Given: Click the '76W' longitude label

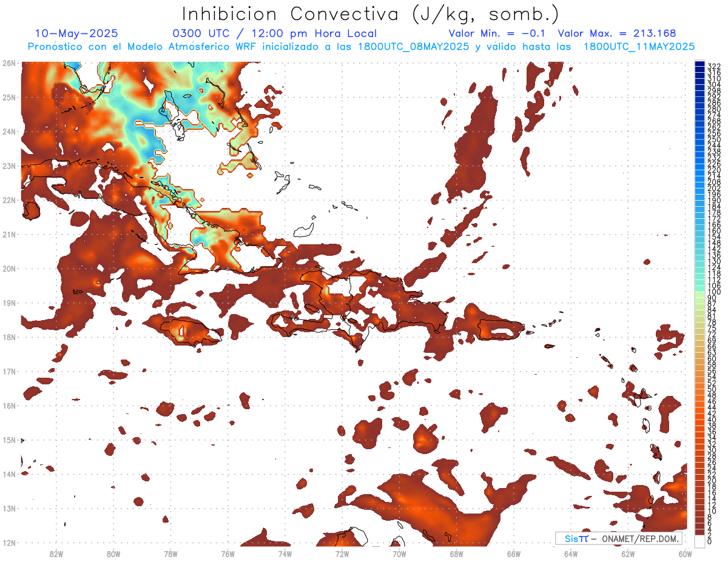Looking at the screenshot, I should click(x=227, y=554).
